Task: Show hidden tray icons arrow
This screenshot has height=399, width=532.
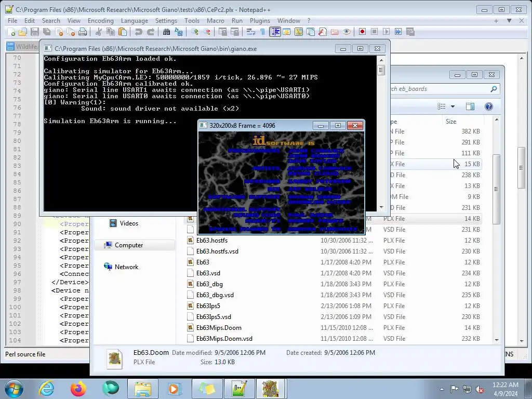Action: pyautogui.click(x=442, y=389)
